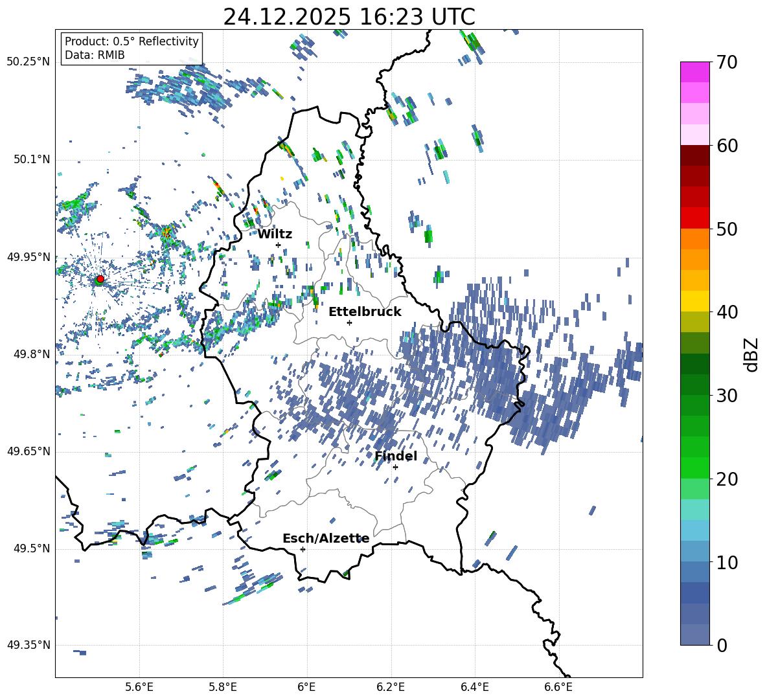Click the colorbar tick label 30
The height and width of the screenshot is (700, 767).
click(727, 396)
